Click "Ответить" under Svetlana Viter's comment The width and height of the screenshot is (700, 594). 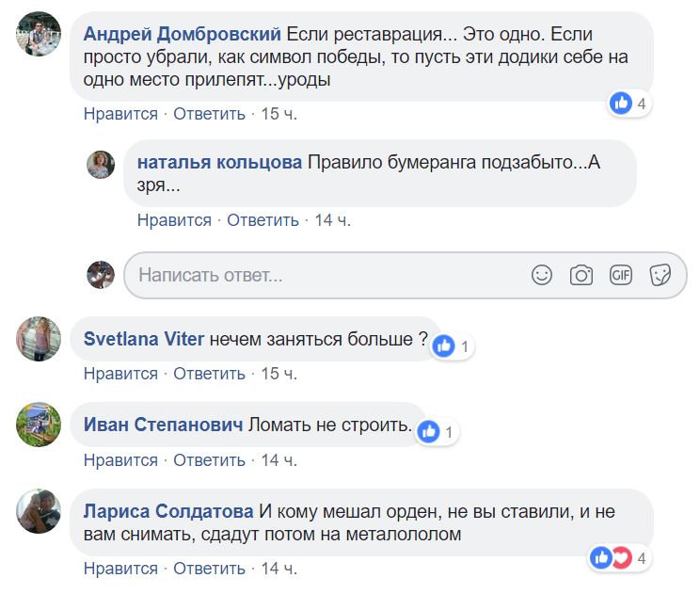pyautogui.click(x=209, y=374)
